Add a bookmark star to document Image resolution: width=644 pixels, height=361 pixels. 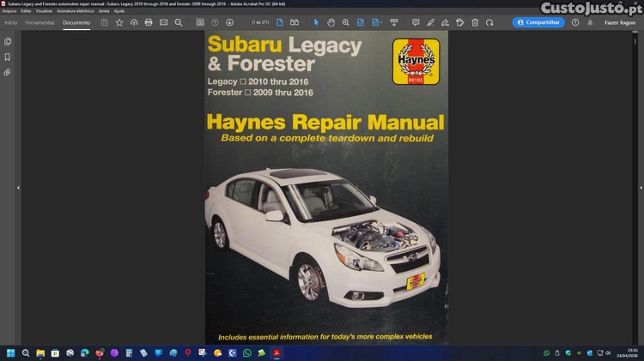coord(119,22)
